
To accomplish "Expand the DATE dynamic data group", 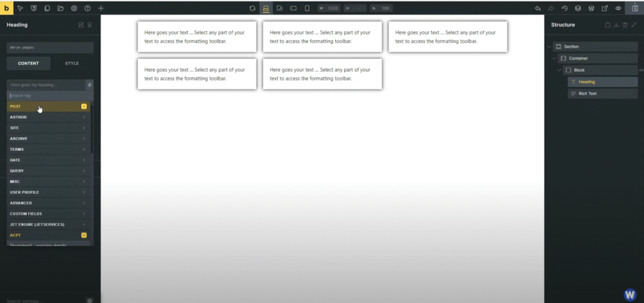I will pyautogui.click(x=48, y=160).
